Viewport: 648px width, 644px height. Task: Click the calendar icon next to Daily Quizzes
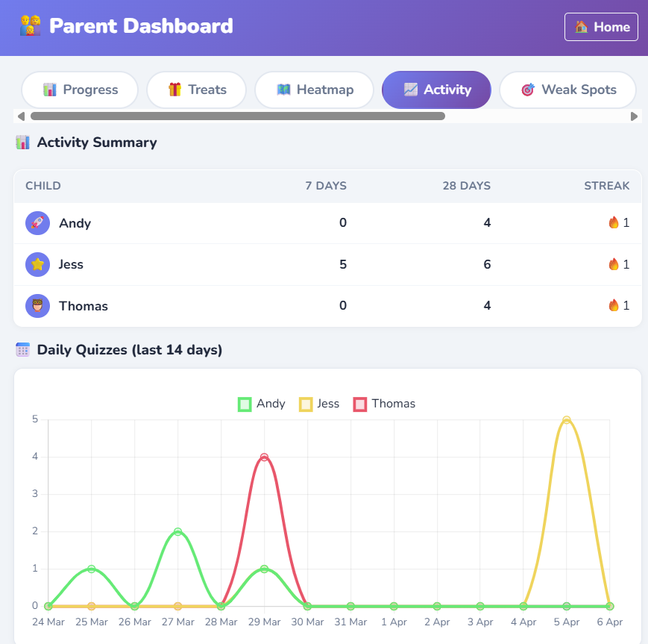(22, 349)
